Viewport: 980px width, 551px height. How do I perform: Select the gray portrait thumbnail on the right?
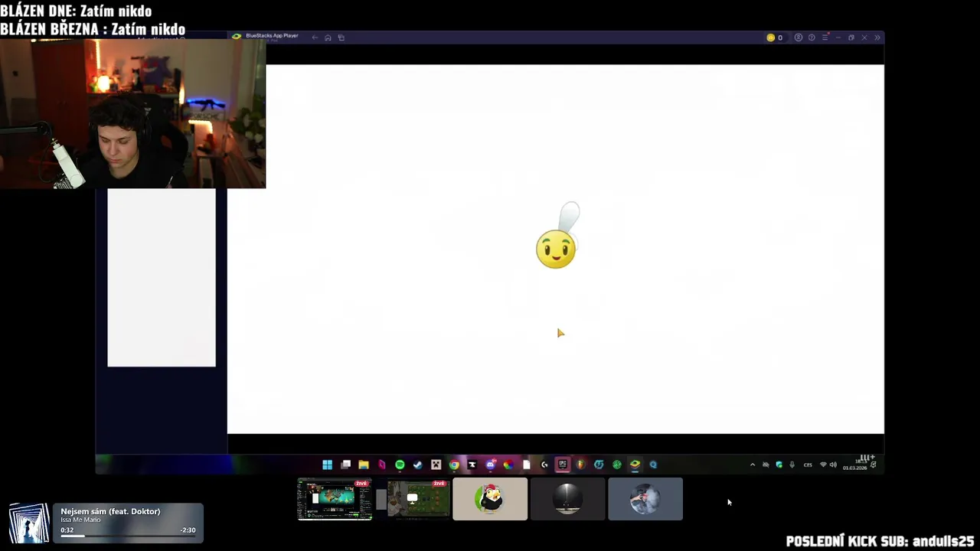645,499
